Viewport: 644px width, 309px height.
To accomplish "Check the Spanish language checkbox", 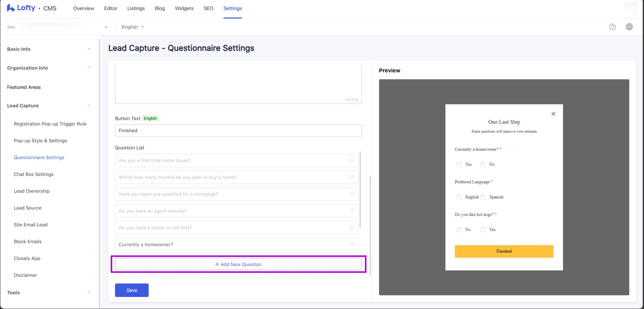I will [x=483, y=197].
